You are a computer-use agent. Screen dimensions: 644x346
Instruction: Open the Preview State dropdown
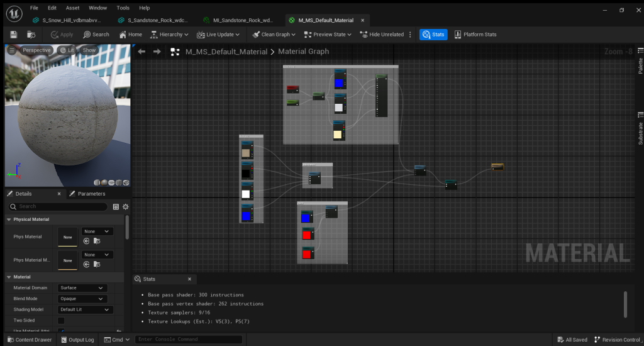coord(328,35)
